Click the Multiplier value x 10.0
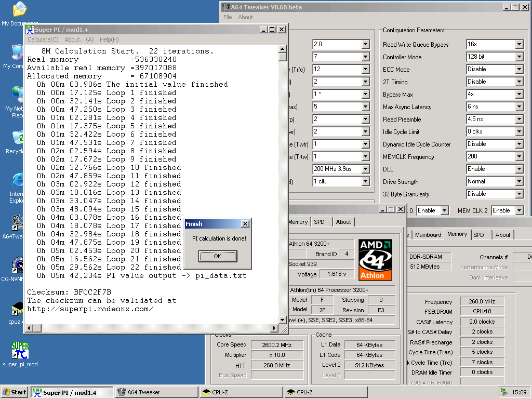532x399 pixels. click(277, 355)
